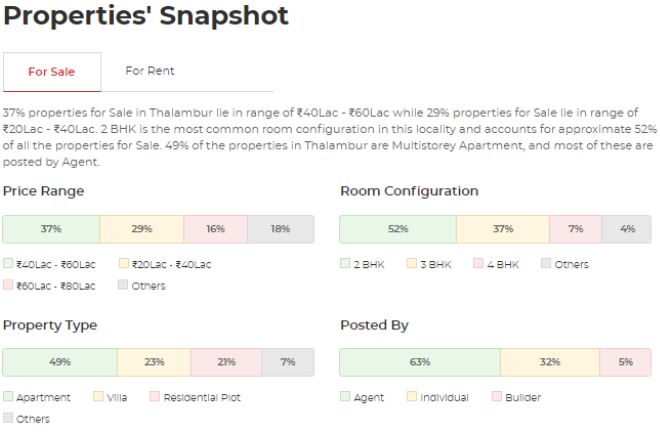Click the pink Residential Plot legend swatch
660x434 pixels.
pyautogui.click(x=155, y=397)
